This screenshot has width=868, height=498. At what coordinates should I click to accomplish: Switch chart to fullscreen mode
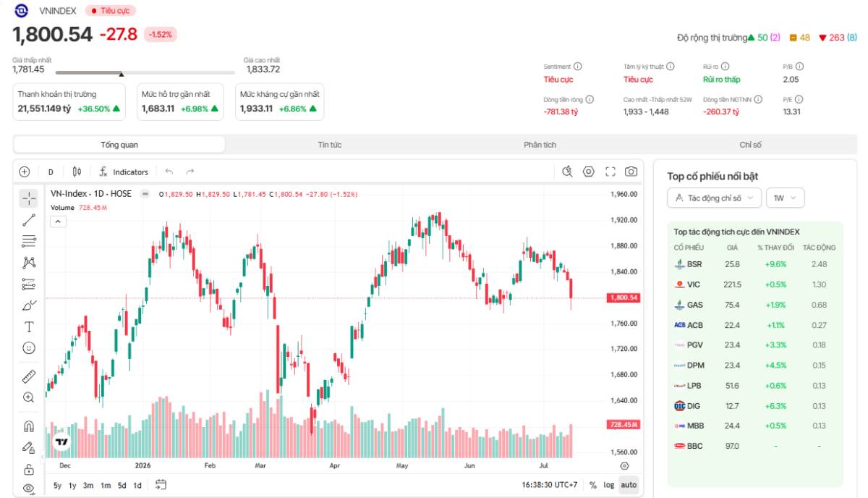pyautogui.click(x=610, y=172)
